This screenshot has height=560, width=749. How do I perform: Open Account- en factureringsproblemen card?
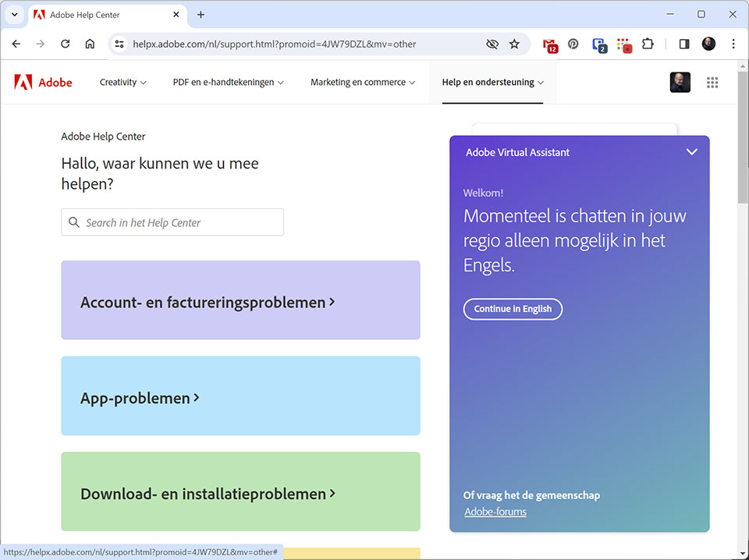(241, 299)
